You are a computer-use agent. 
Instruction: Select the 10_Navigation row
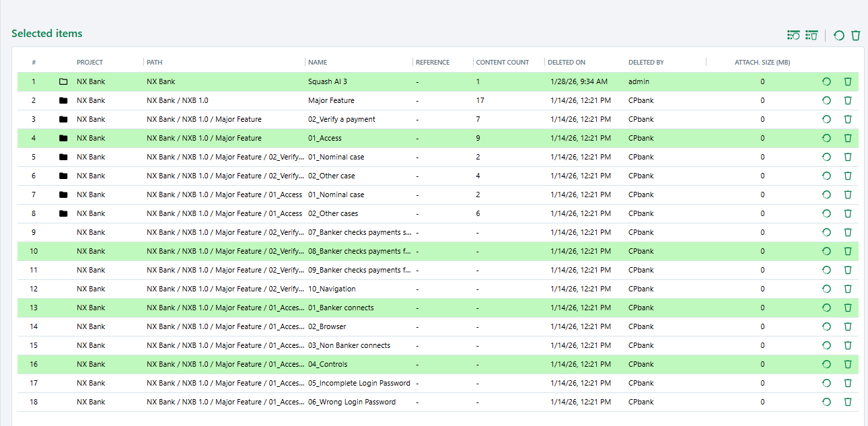tap(332, 289)
